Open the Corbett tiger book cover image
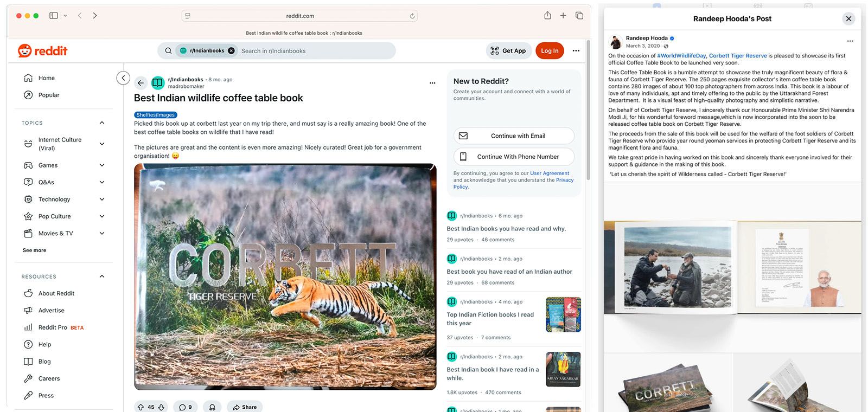 pos(285,277)
